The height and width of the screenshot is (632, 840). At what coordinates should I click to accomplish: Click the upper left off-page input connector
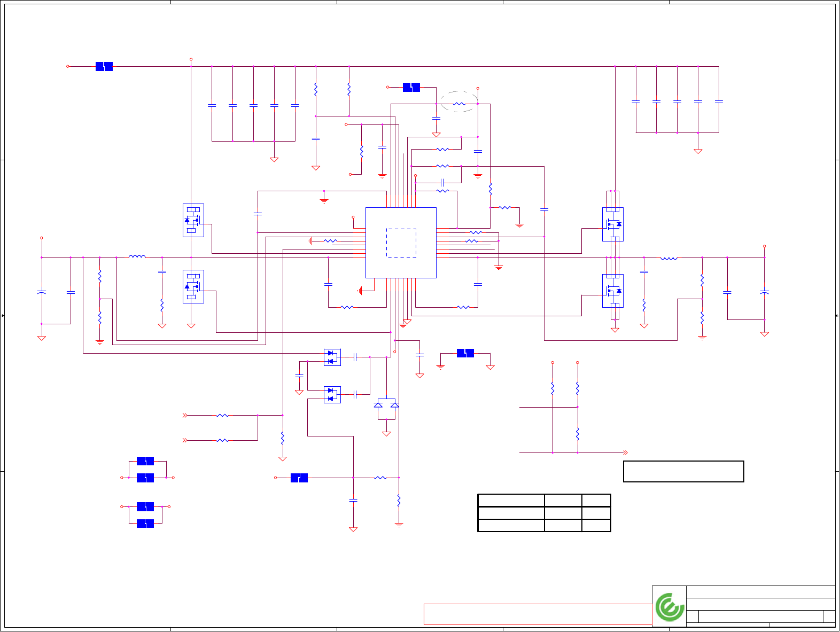click(x=185, y=415)
